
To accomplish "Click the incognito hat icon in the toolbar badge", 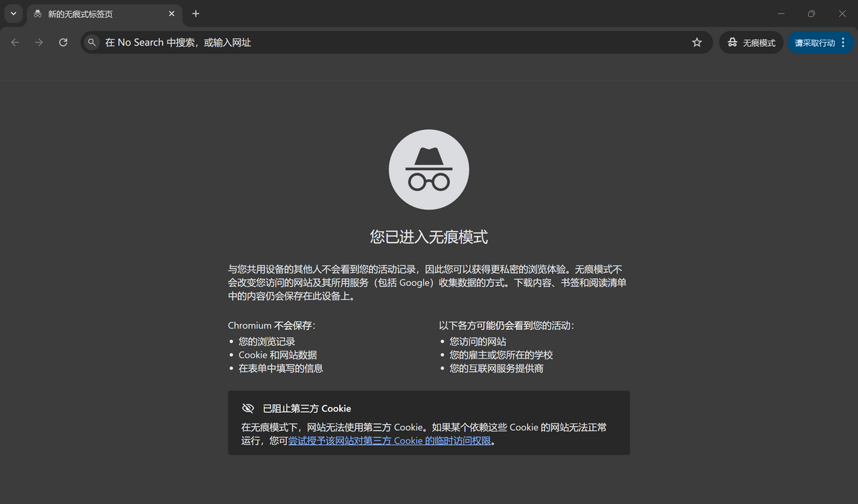I will 733,42.
